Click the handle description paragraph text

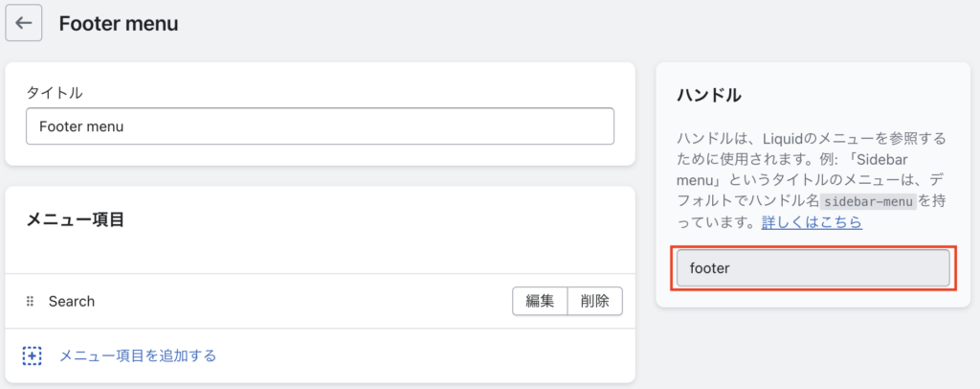812,180
